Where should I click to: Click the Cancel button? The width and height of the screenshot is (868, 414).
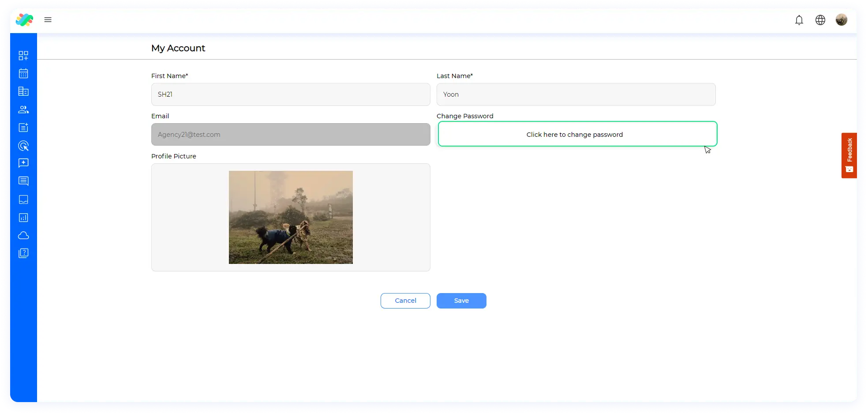point(405,301)
